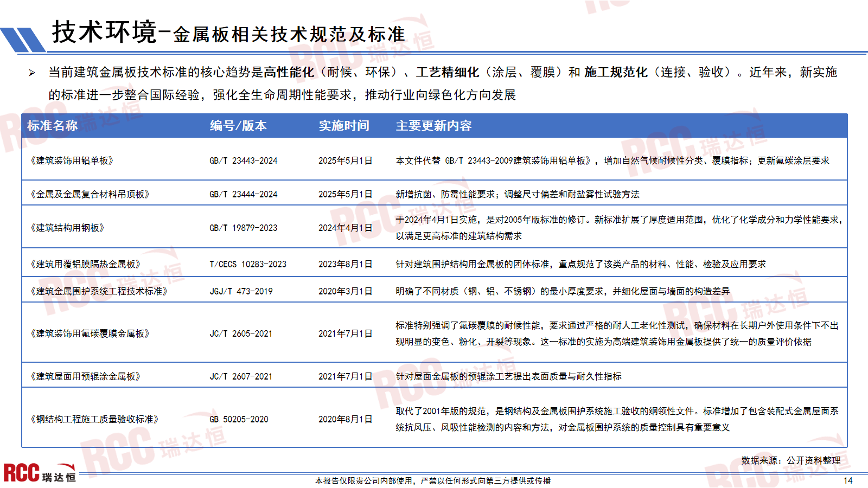Screen dimensions: 868x488
Task: Select the cell 《建筑金属围护系统工程技术标准》
Action: pyautogui.click(x=99, y=291)
